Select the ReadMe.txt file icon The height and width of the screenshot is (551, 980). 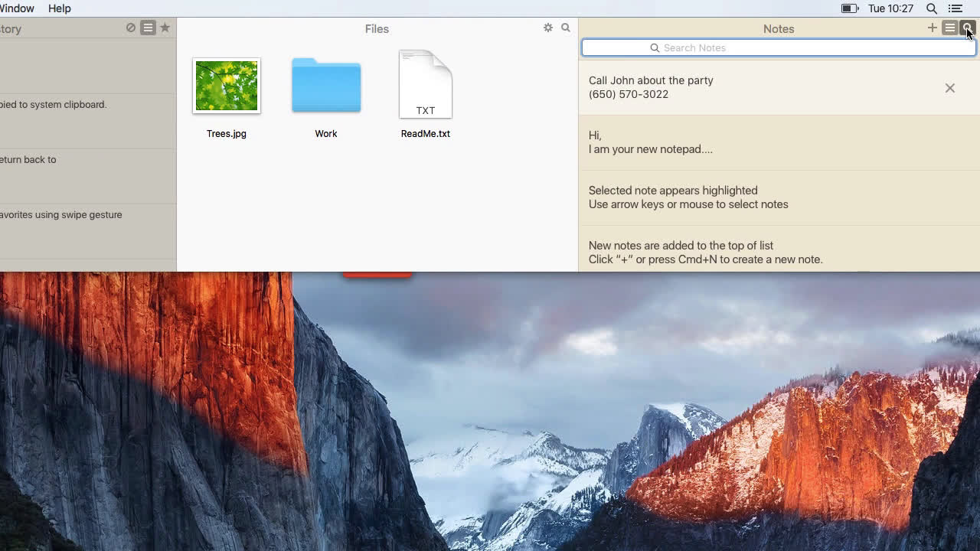pyautogui.click(x=426, y=86)
